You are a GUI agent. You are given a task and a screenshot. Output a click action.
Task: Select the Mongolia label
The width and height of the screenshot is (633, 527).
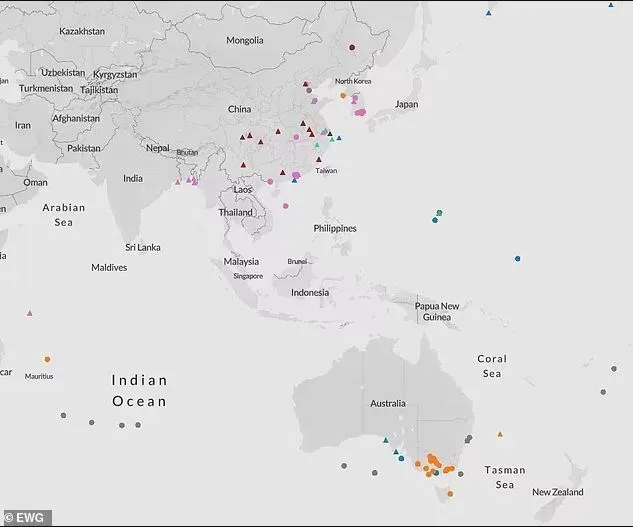point(245,40)
